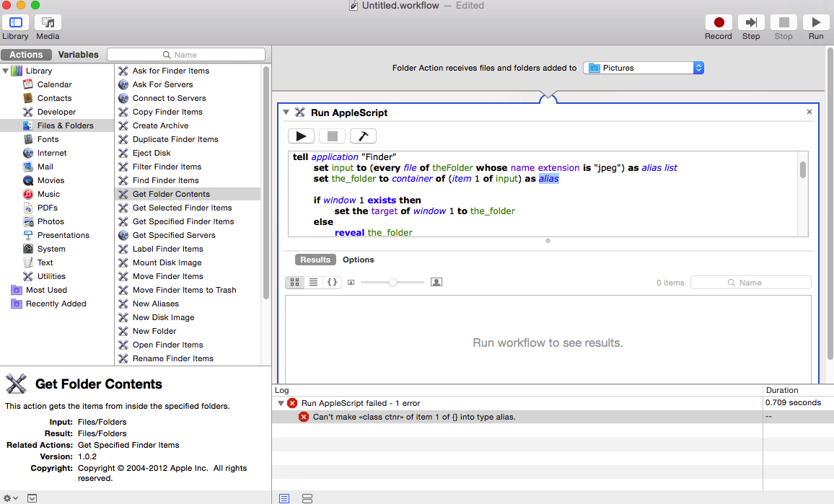Image resolution: width=834 pixels, height=504 pixels.
Task: Select Rename Finder Items action
Action: tap(173, 359)
